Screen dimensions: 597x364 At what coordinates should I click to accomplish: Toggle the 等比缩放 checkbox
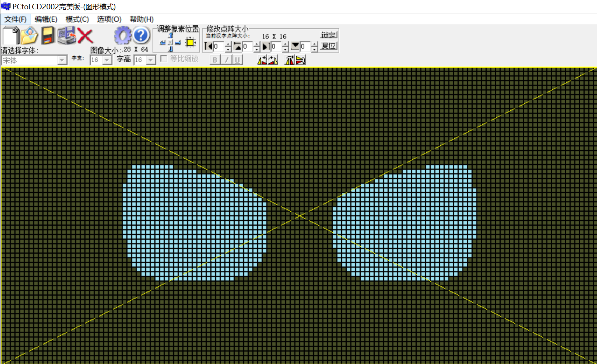(164, 58)
